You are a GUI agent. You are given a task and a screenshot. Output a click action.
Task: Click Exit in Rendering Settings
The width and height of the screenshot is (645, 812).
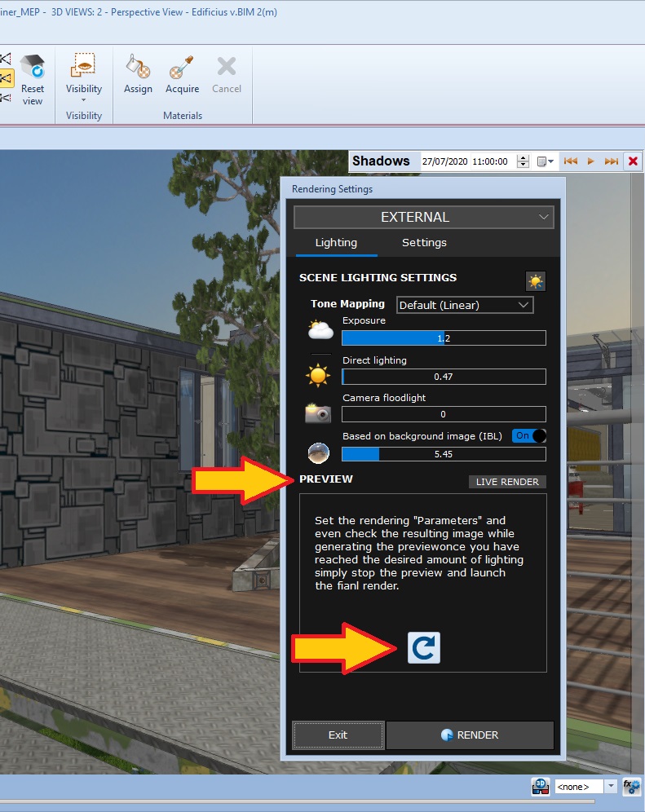338,735
